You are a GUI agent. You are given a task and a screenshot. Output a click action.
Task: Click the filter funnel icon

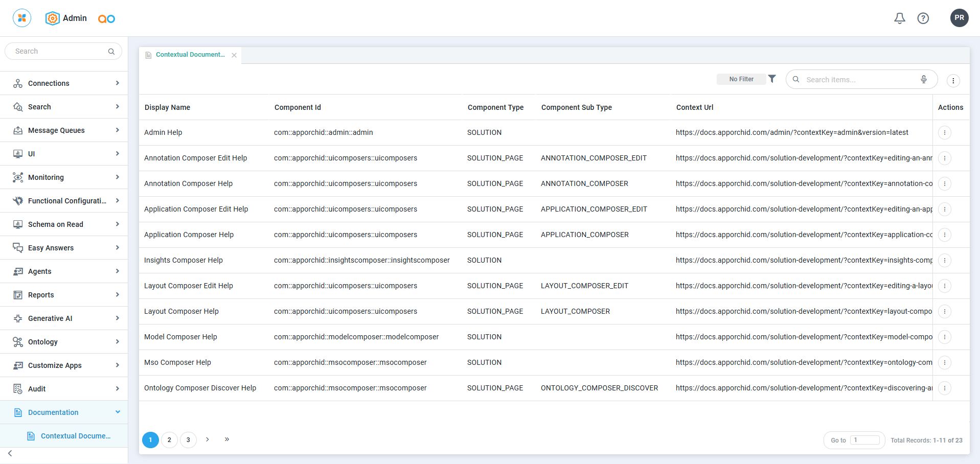(x=772, y=79)
